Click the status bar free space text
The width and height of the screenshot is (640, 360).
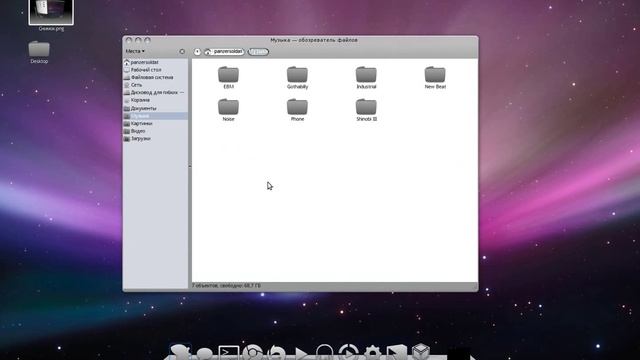click(x=226, y=285)
